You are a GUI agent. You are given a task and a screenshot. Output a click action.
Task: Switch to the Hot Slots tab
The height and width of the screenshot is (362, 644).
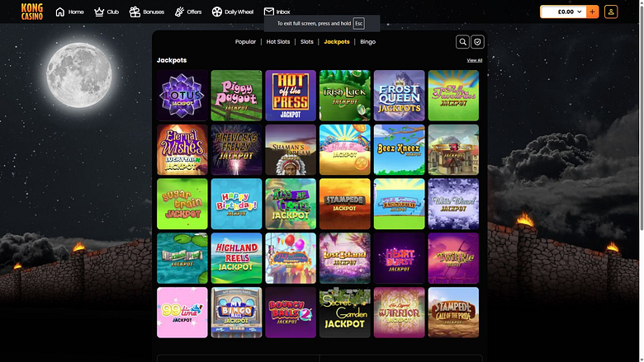pyautogui.click(x=278, y=42)
